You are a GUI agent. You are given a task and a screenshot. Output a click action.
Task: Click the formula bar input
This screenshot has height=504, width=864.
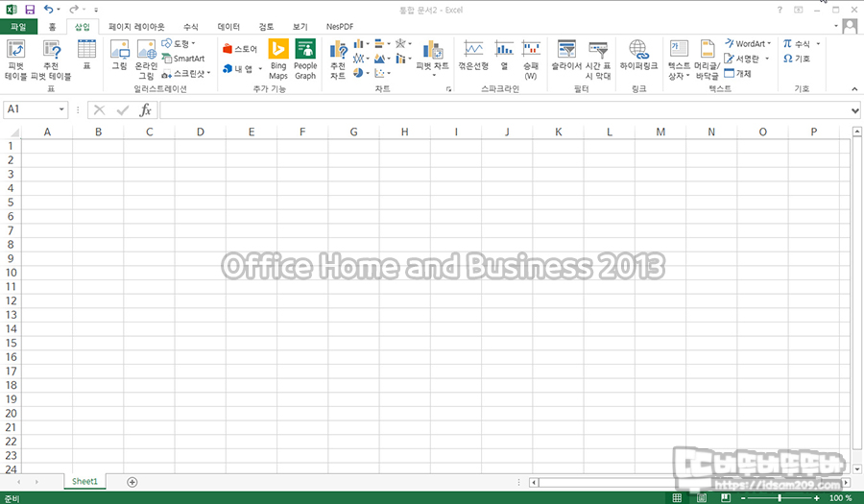pos(504,110)
